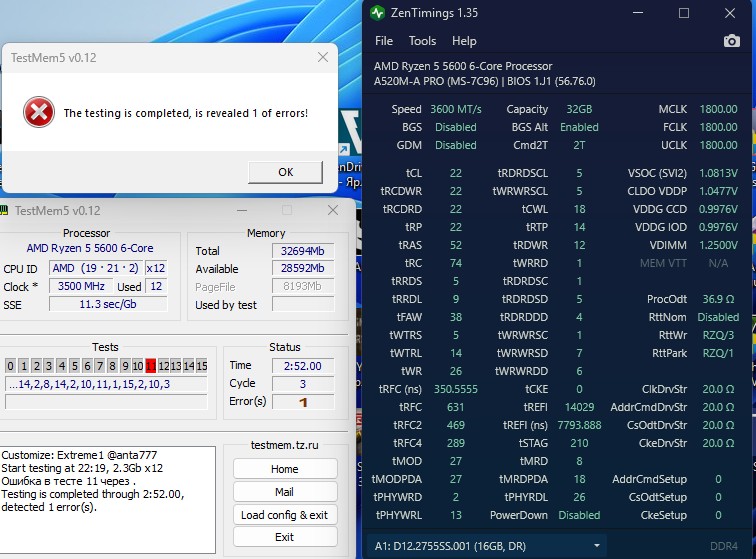Click the ClkDrvStr value 20.0 Ω

(x=718, y=389)
